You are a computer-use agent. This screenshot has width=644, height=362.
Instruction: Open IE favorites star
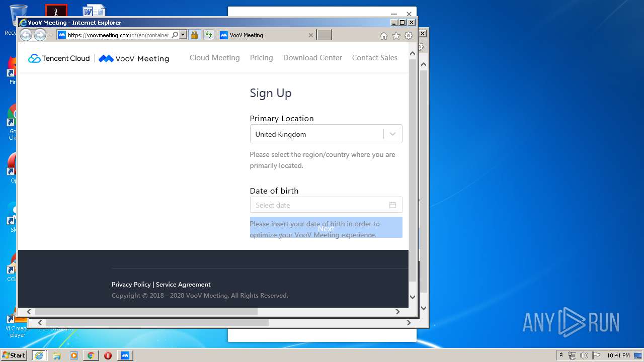(396, 36)
